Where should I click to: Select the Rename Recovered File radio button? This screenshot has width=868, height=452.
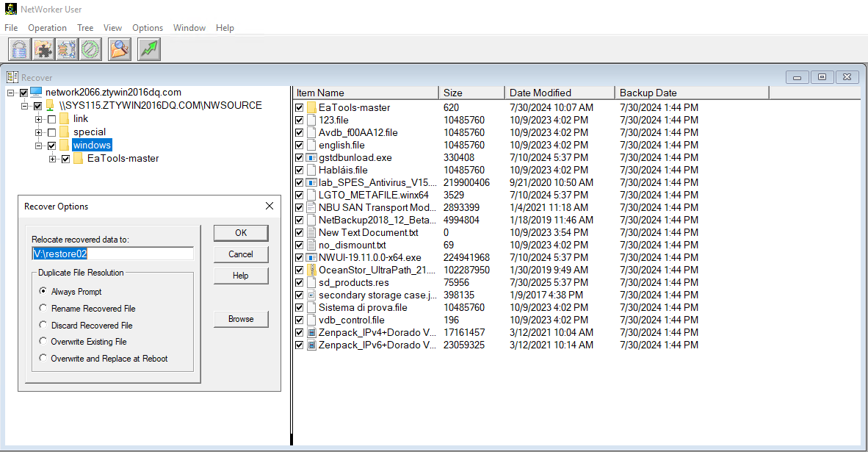click(x=43, y=308)
